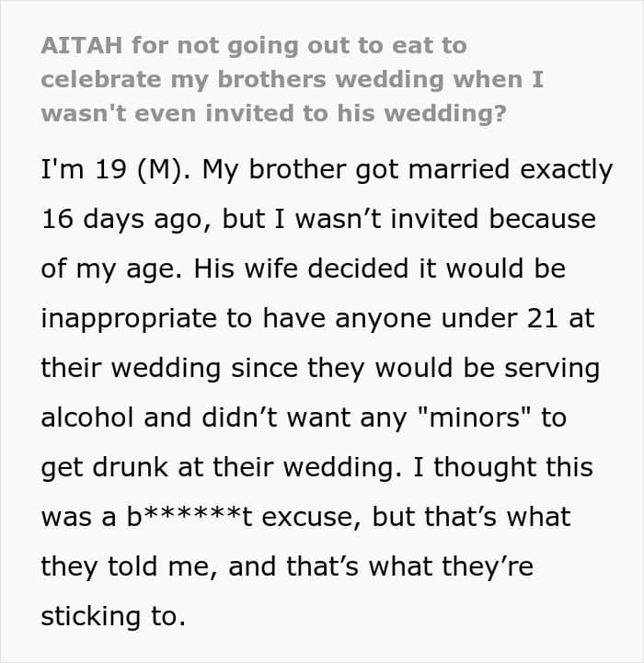Click the word "inappropriate" in the body

coord(129,319)
